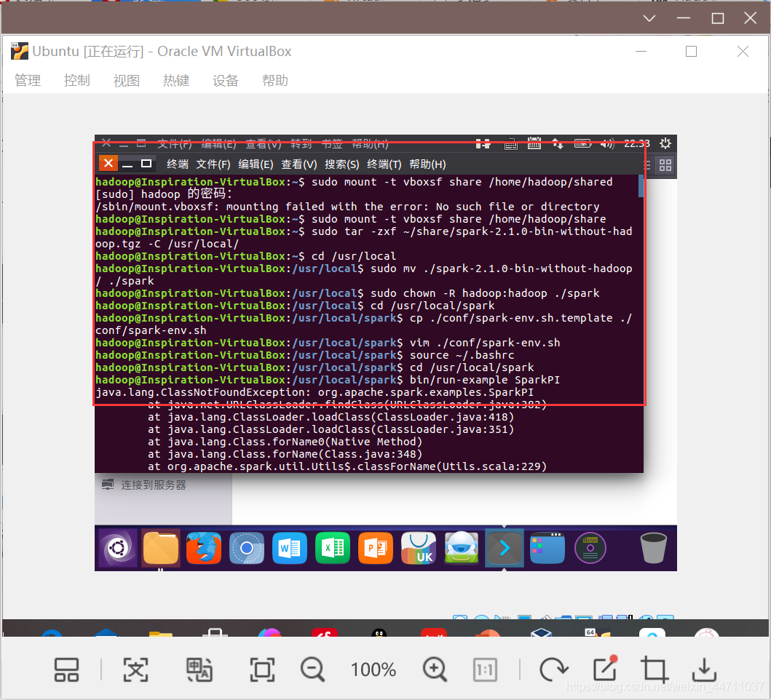
Task: Open the blue window app in dock
Action: pyautogui.click(x=547, y=548)
